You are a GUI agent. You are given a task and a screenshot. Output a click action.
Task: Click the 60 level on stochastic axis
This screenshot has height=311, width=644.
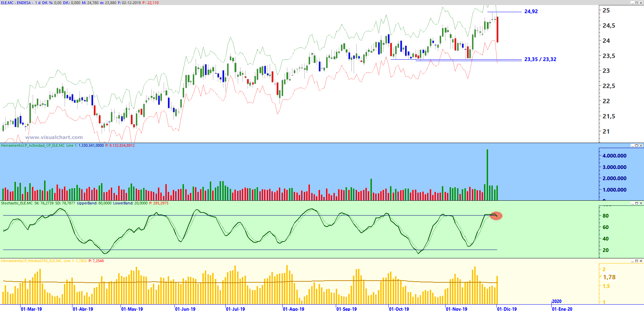point(606,227)
